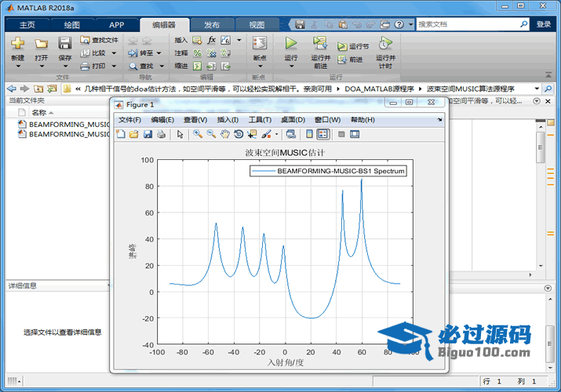This screenshot has height=392, width=561.
Task: Click the 查找文件 button
Action: click(99, 39)
